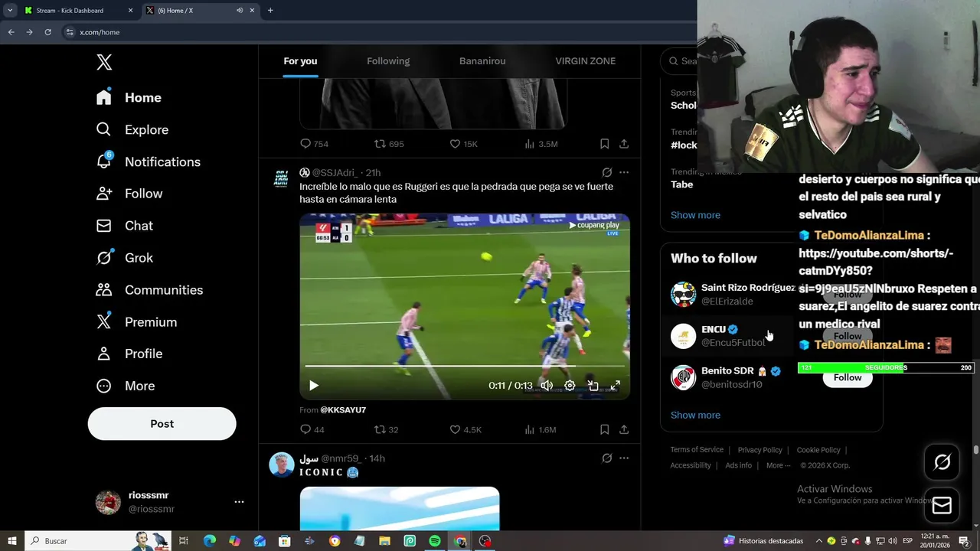Open Premium in the sidebar
The image size is (980, 551).
coord(136,322)
